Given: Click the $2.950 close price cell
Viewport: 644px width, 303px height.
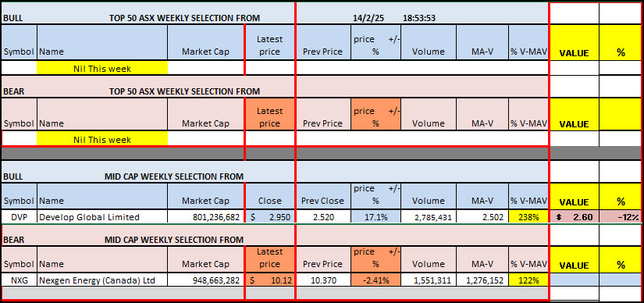Looking at the screenshot, I should tap(270, 217).
